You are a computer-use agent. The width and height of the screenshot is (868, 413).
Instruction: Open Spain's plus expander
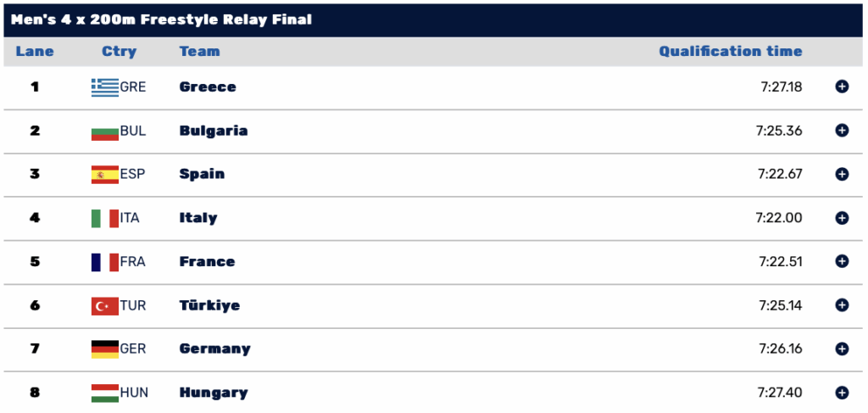[x=842, y=175]
